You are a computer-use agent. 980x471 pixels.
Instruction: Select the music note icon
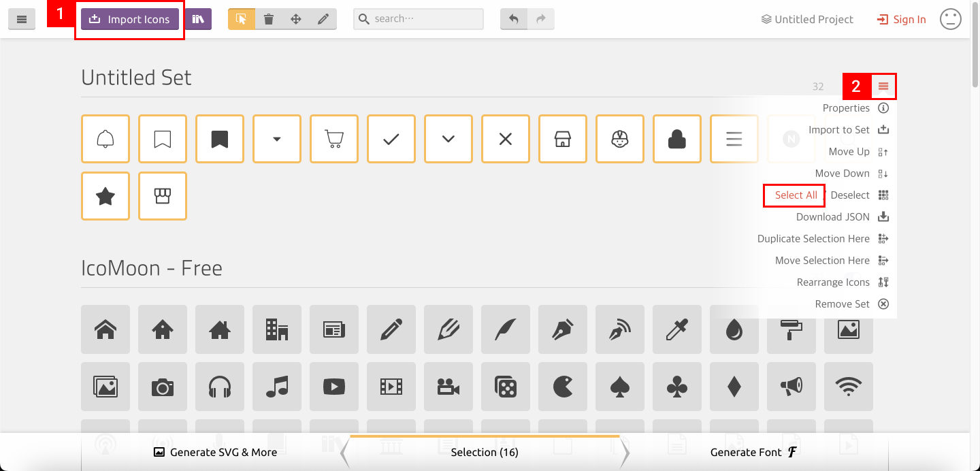coord(277,387)
